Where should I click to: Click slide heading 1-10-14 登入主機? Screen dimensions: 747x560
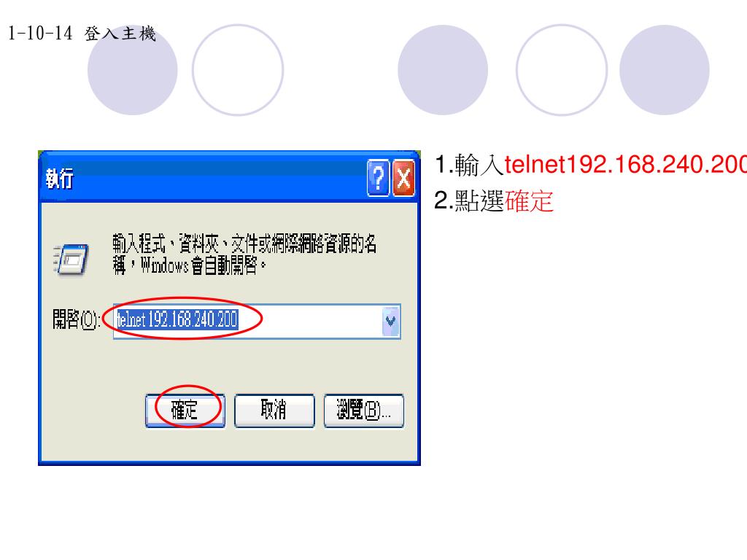82,34
